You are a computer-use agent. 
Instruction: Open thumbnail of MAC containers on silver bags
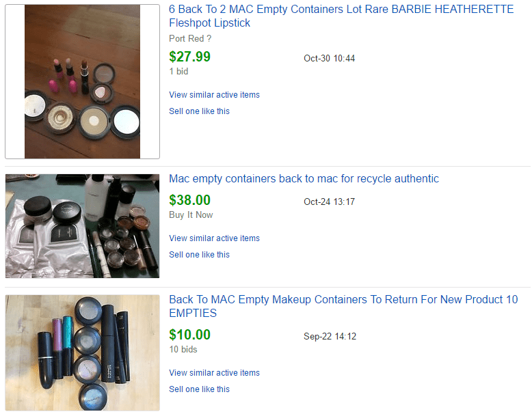click(x=83, y=226)
